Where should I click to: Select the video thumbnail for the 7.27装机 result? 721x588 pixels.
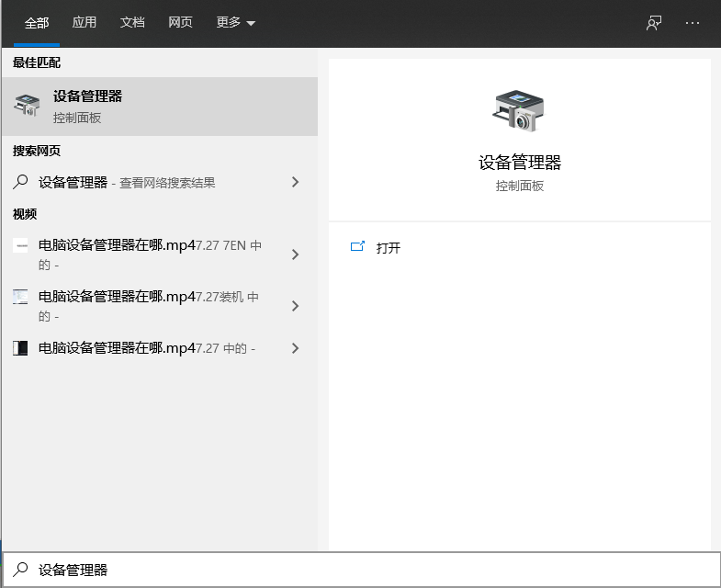click(20, 297)
